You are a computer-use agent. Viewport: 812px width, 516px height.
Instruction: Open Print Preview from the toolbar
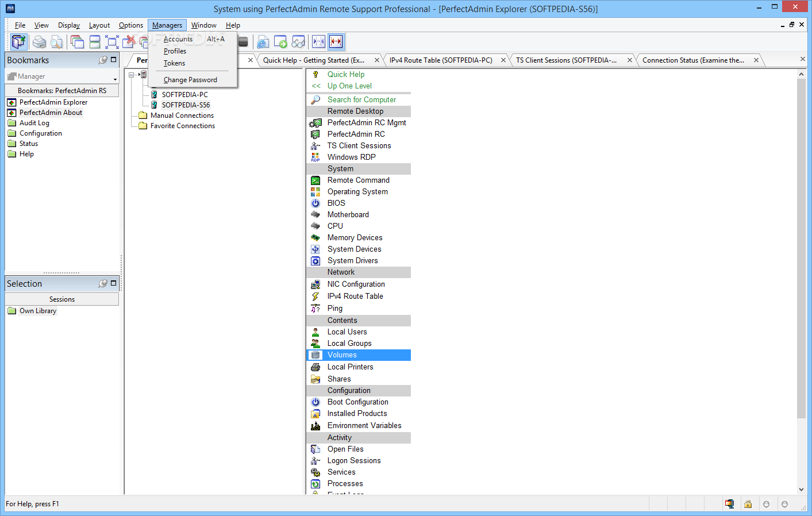(x=56, y=42)
